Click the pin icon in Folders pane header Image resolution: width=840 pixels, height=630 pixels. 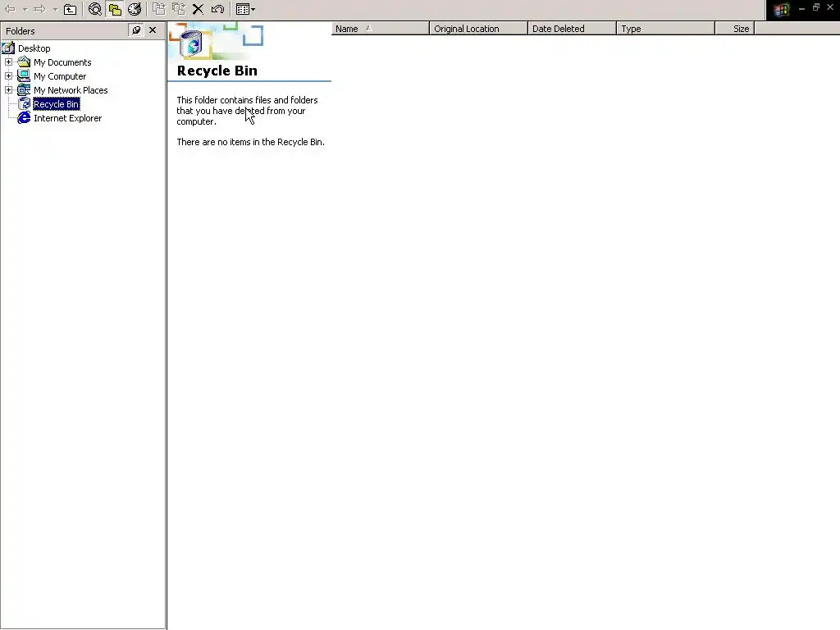[136, 30]
